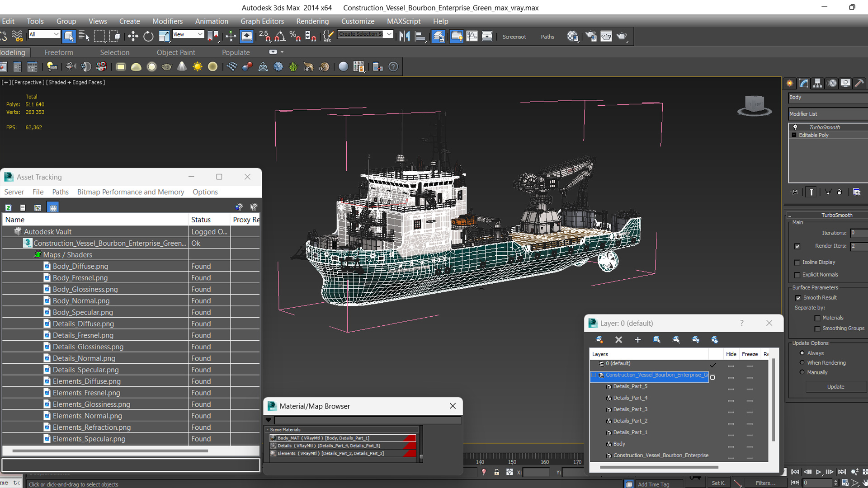Image resolution: width=868 pixels, height=488 pixels.
Task: Click the sun light icon in ribbon
Action: tap(198, 67)
